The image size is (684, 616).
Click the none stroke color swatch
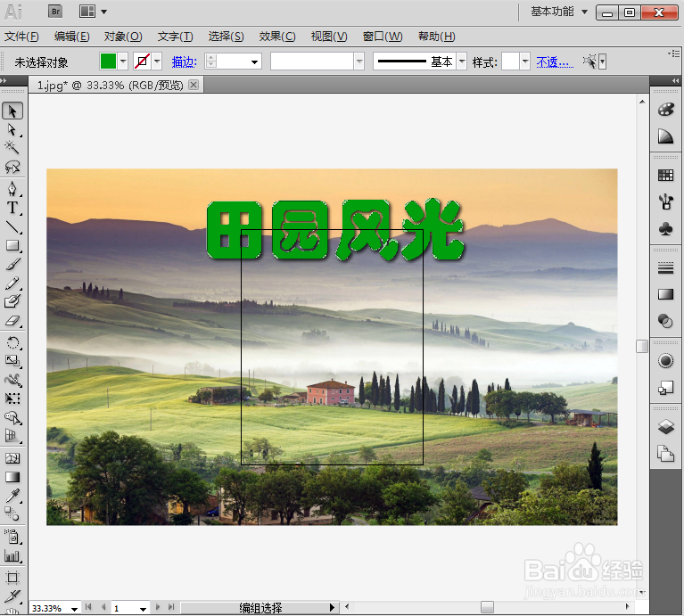(x=142, y=62)
